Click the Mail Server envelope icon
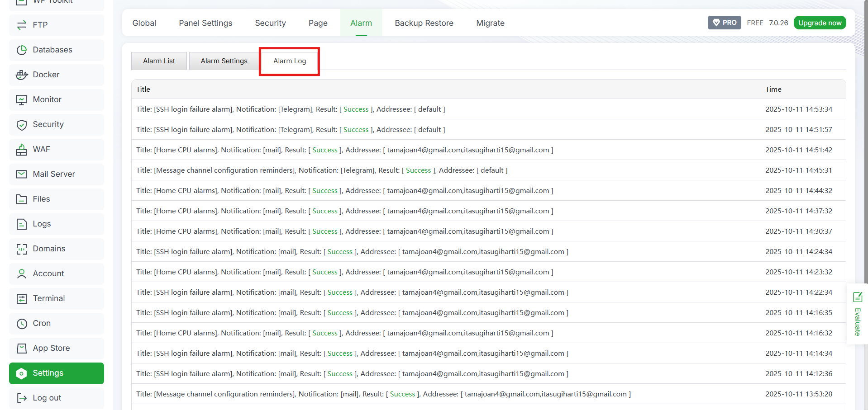This screenshot has height=410, width=868. 21,174
